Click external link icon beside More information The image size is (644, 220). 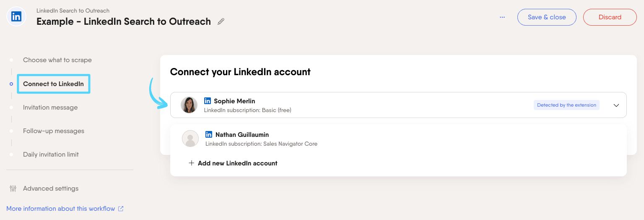[x=121, y=209]
